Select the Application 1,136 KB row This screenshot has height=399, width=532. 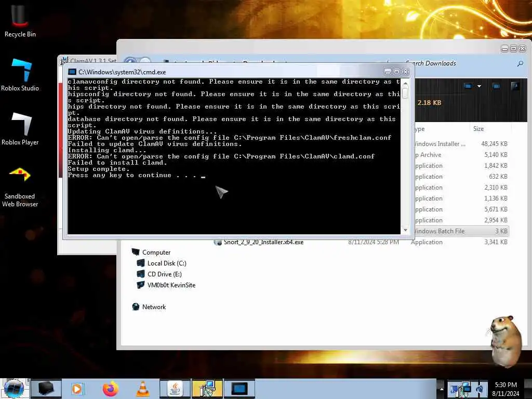461,198
